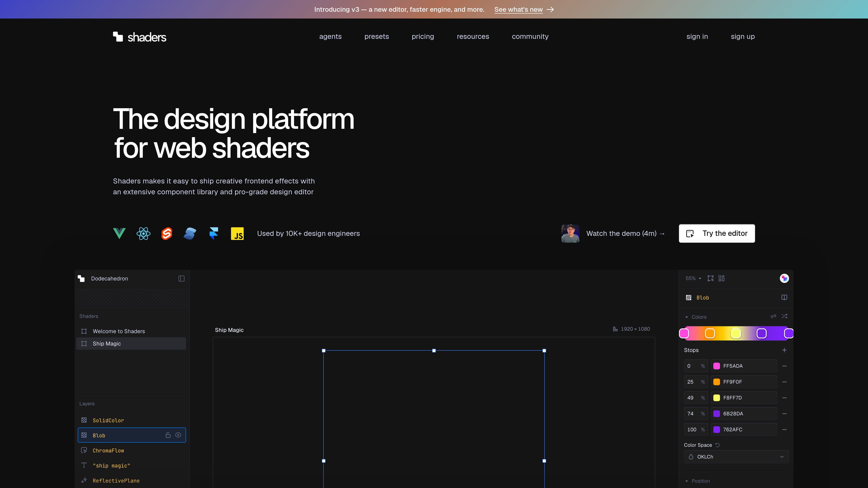This screenshot has width=868, height=488.
Task: Select the ChromaFlow layer
Action: pos(132,450)
